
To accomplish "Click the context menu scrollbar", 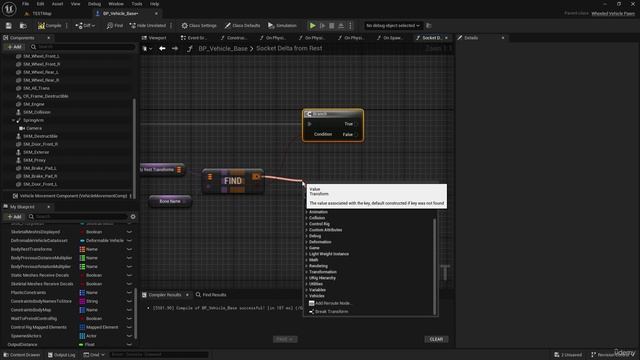I will 435,265.
